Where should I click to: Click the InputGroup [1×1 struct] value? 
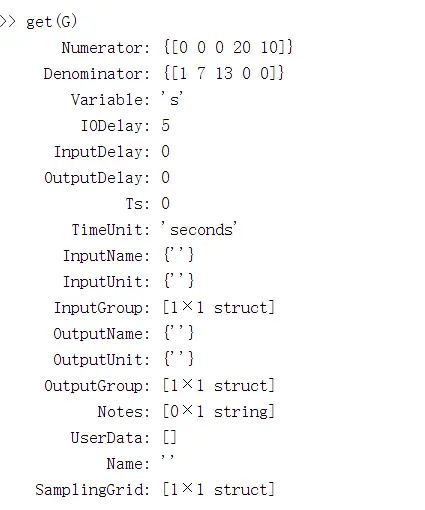click(219, 307)
